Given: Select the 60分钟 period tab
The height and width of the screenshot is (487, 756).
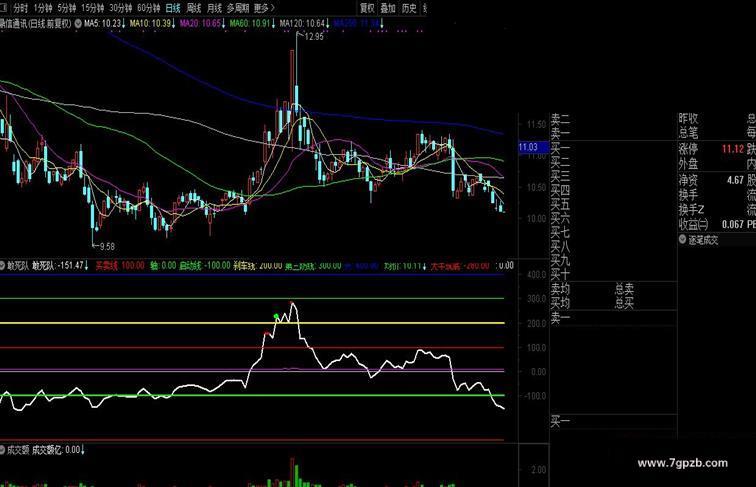Looking at the screenshot, I should 148,8.
